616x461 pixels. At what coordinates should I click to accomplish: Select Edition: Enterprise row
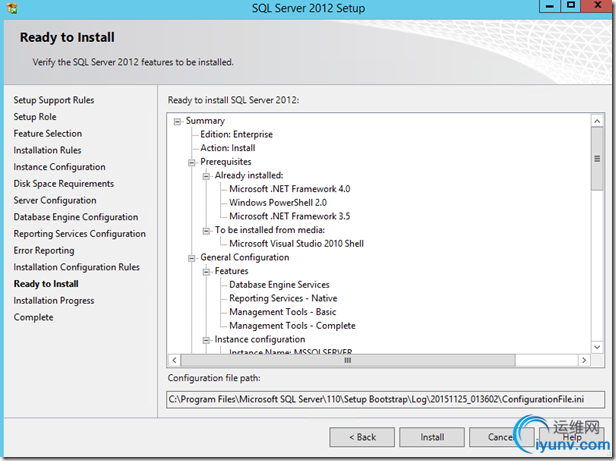click(x=236, y=134)
